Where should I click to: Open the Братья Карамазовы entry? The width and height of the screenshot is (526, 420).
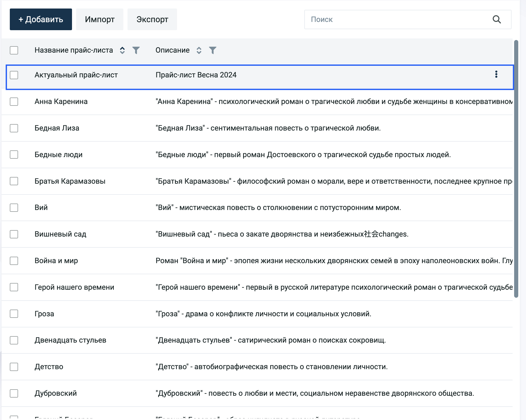[70, 181]
